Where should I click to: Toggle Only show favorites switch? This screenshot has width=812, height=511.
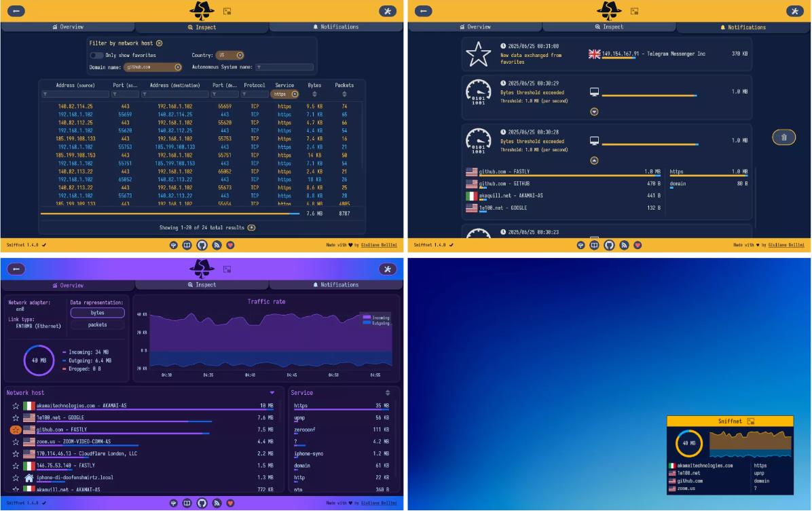[97, 55]
